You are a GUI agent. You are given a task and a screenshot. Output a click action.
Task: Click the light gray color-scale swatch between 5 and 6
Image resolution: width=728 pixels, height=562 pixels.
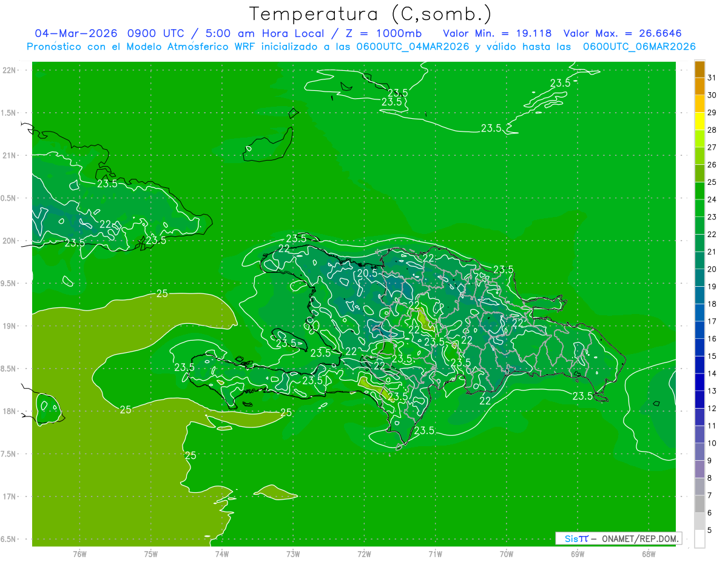pyautogui.click(x=699, y=521)
